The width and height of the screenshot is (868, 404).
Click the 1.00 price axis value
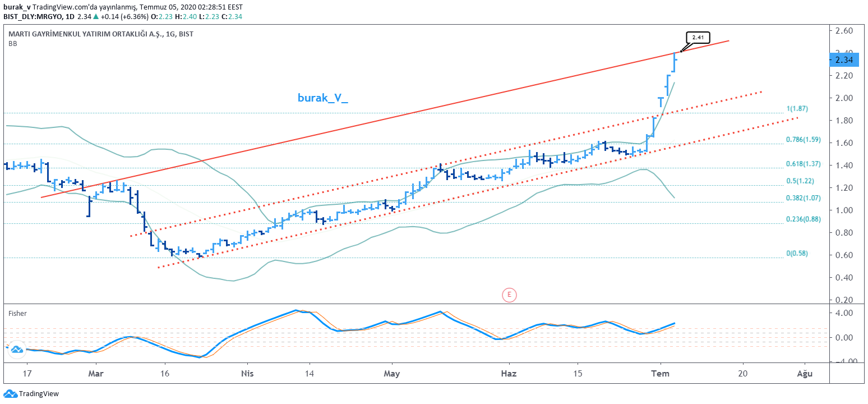(844, 210)
